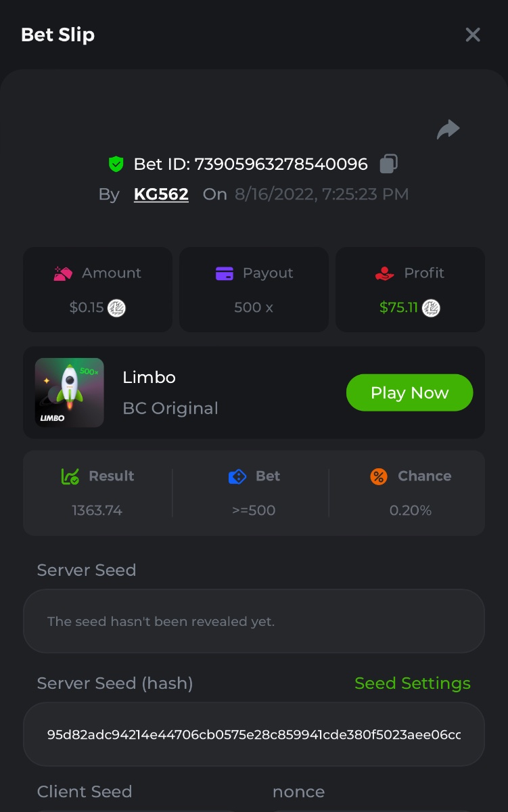
Task: Close the Bet Slip panel
Action: point(473,35)
